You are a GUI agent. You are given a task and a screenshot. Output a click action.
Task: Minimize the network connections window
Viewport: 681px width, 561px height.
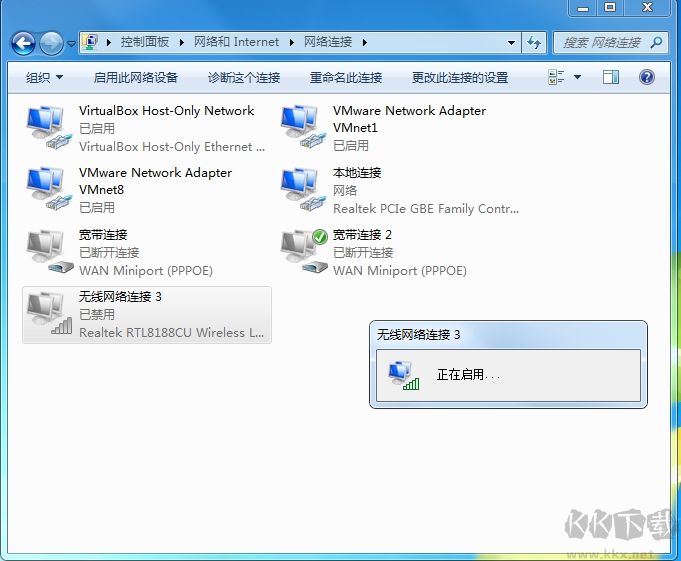[x=583, y=7]
